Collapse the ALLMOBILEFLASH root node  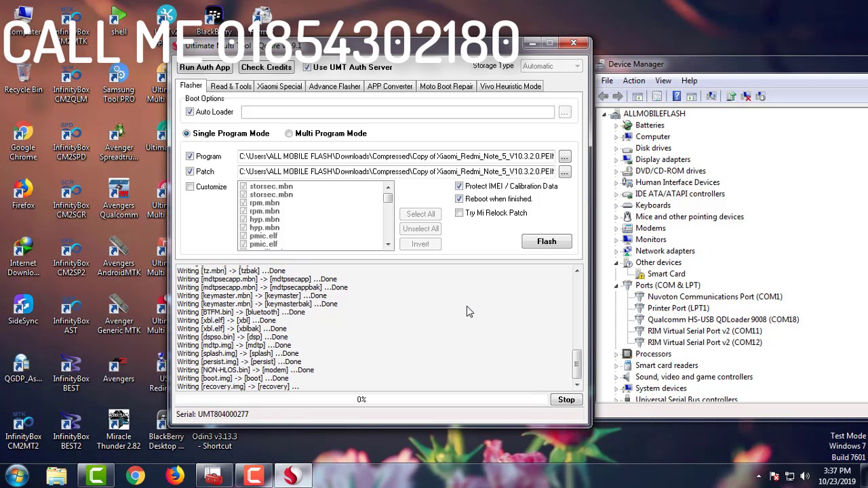604,114
